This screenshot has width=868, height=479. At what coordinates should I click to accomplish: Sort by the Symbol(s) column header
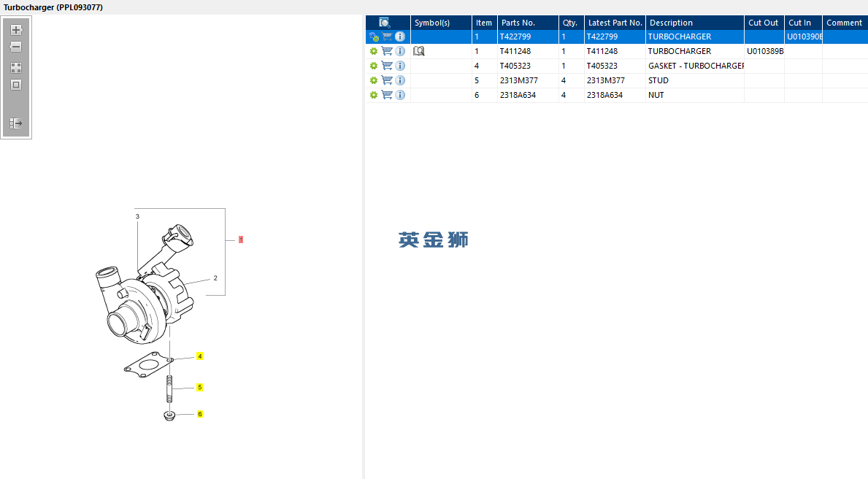(441, 23)
